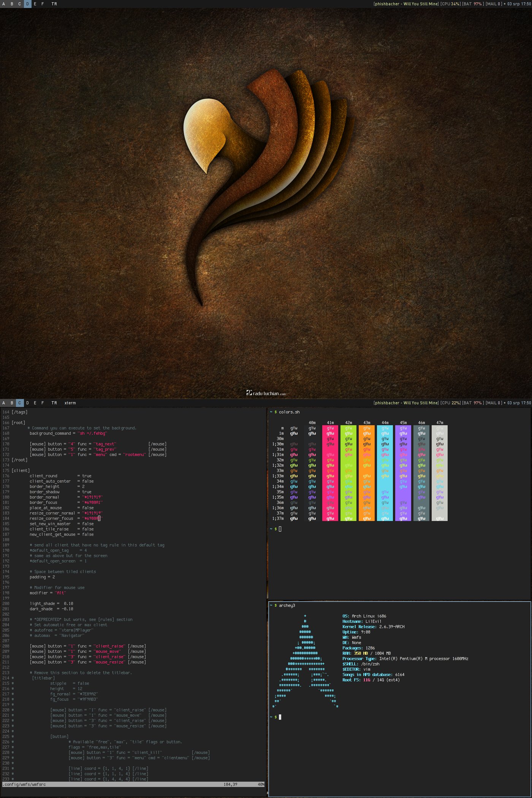
Task: Switch to tag C on the top screen bar
Action: pos(19,4)
